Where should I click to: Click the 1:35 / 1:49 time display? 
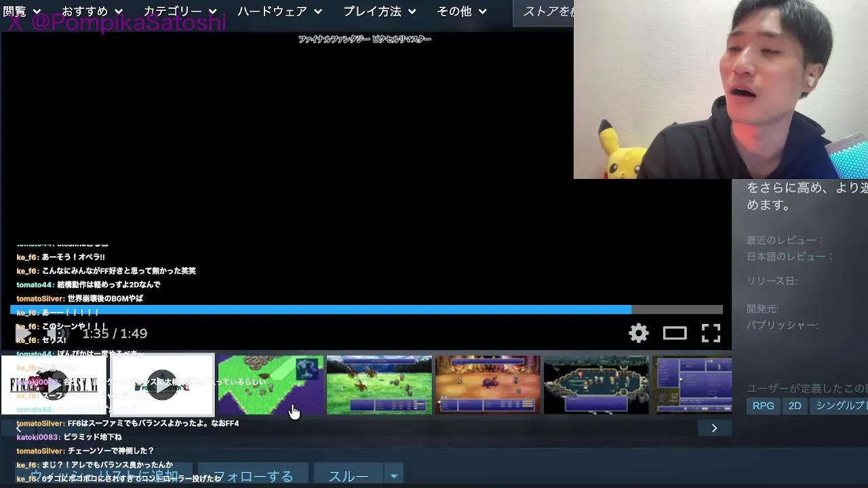coord(115,333)
